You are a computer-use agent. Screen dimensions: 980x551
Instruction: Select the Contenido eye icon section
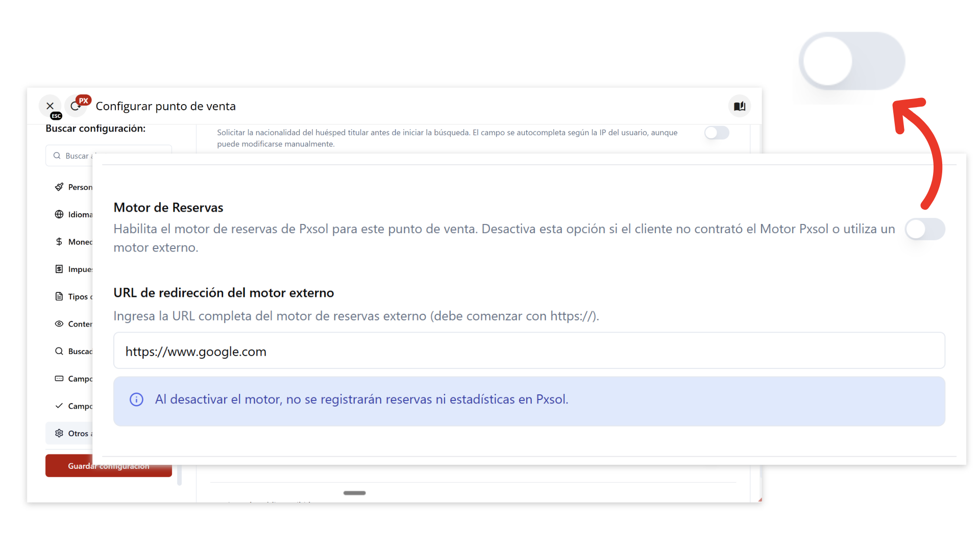tap(73, 324)
